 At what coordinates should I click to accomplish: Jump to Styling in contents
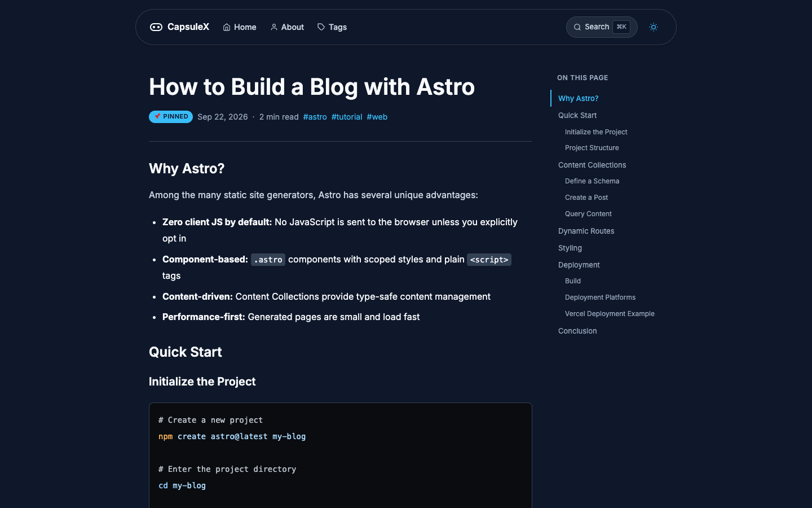(570, 248)
